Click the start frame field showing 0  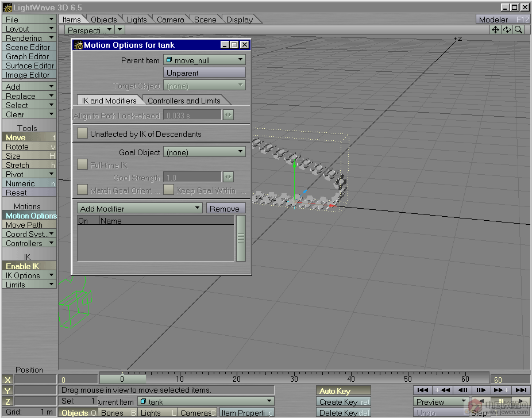point(78,379)
